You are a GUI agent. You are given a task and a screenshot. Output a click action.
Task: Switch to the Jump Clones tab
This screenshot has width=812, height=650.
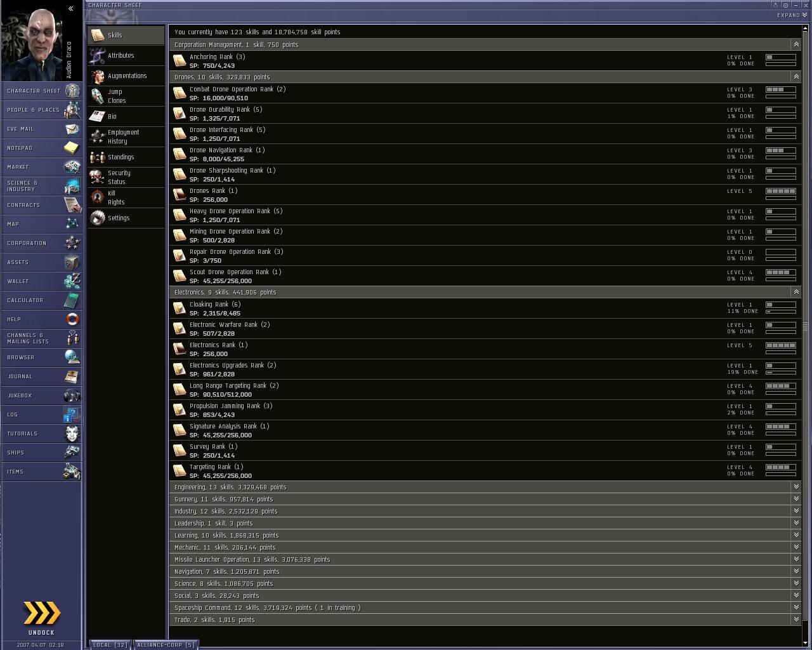[126, 96]
